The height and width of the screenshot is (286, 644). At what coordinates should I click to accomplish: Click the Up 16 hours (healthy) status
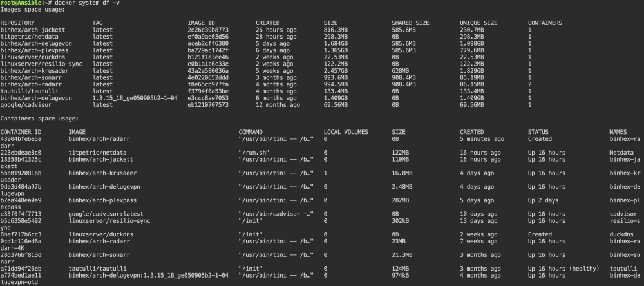(x=563, y=269)
